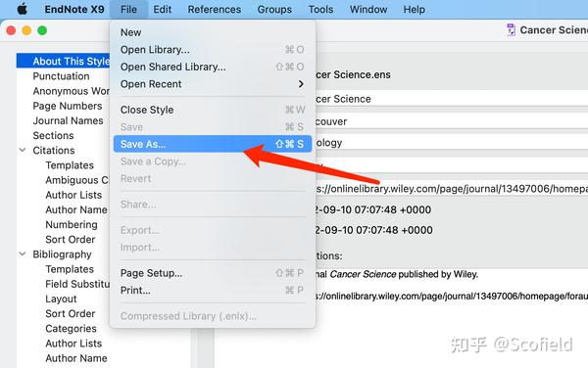Screen dimensions: 588x368
Task: Select Templates under Bibliography
Action: tap(70, 269)
